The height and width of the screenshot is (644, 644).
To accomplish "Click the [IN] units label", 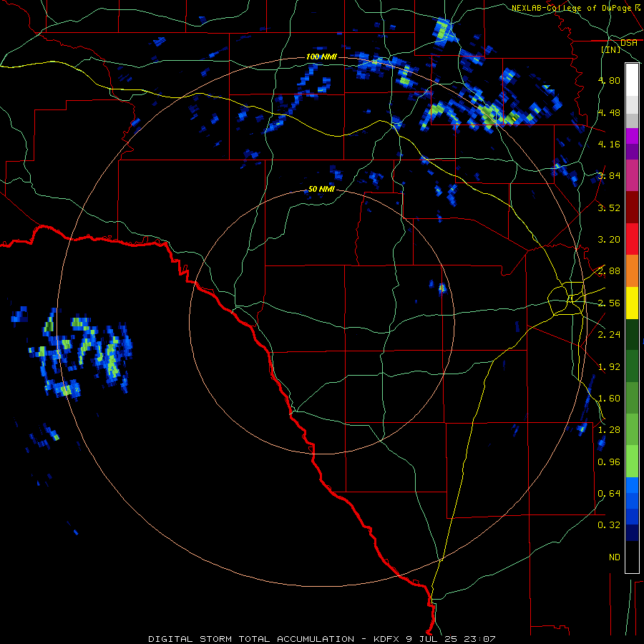I will [611, 49].
